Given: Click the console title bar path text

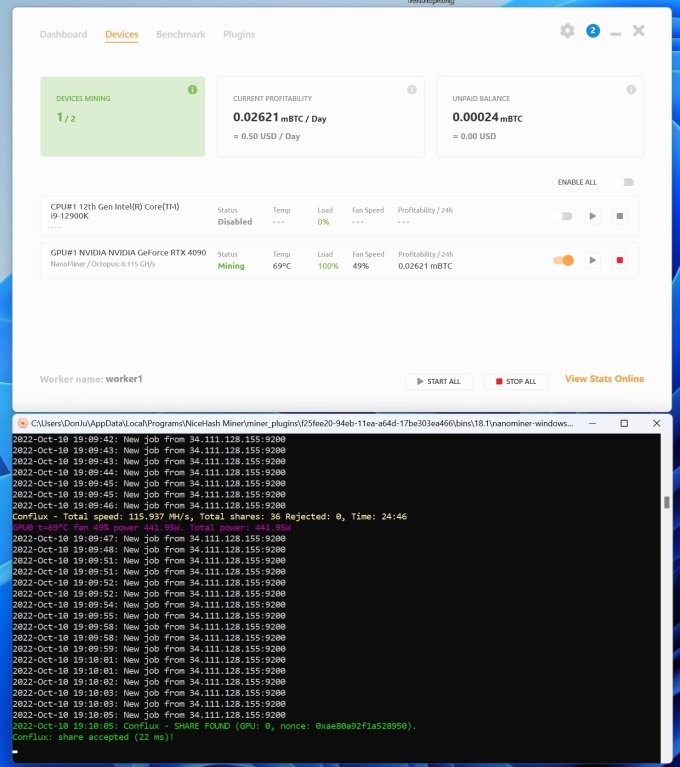Looking at the screenshot, I should coord(302,423).
